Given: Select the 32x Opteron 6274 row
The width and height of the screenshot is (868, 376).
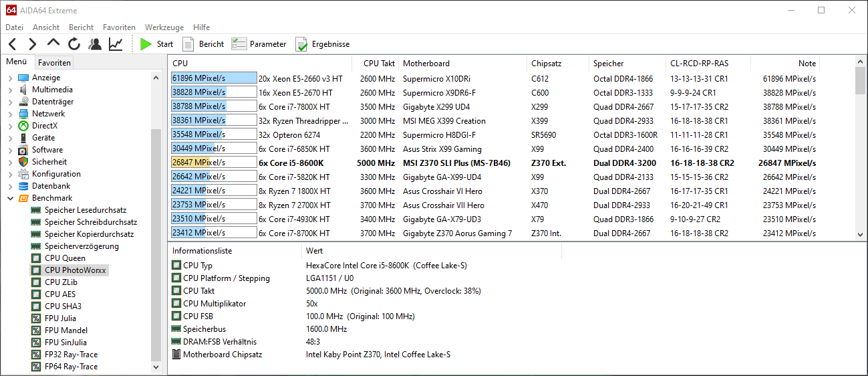Looking at the screenshot, I should [511, 135].
